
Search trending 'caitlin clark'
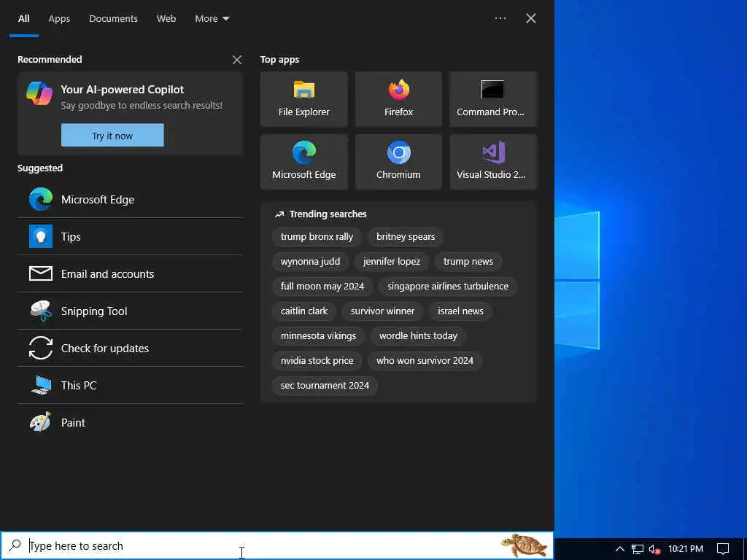(x=304, y=311)
